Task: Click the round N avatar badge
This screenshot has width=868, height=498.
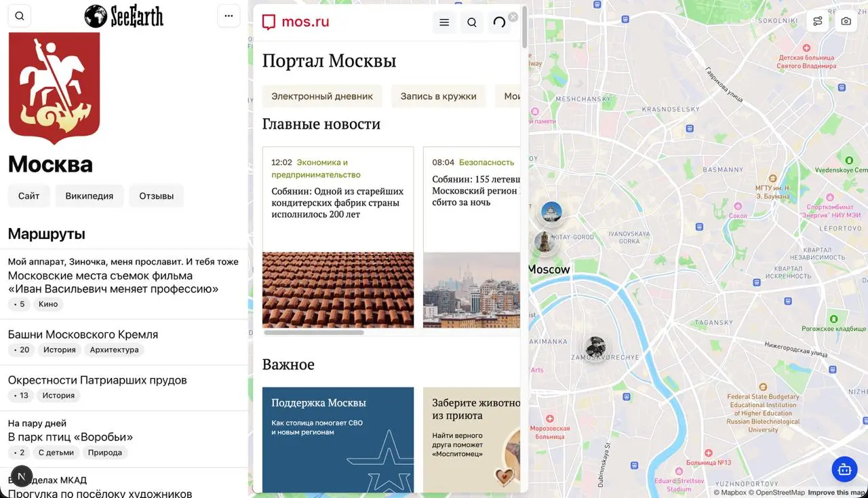Action: pyautogui.click(x=21, y=476)
